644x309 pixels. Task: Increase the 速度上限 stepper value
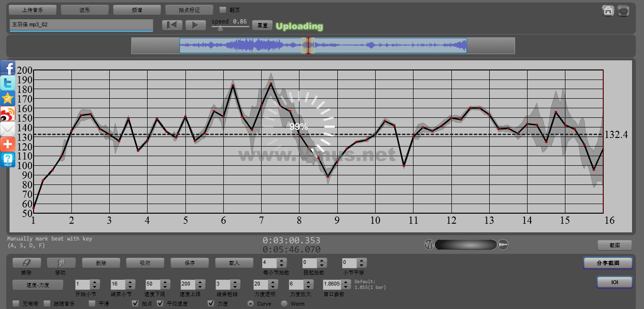[201, 282]
